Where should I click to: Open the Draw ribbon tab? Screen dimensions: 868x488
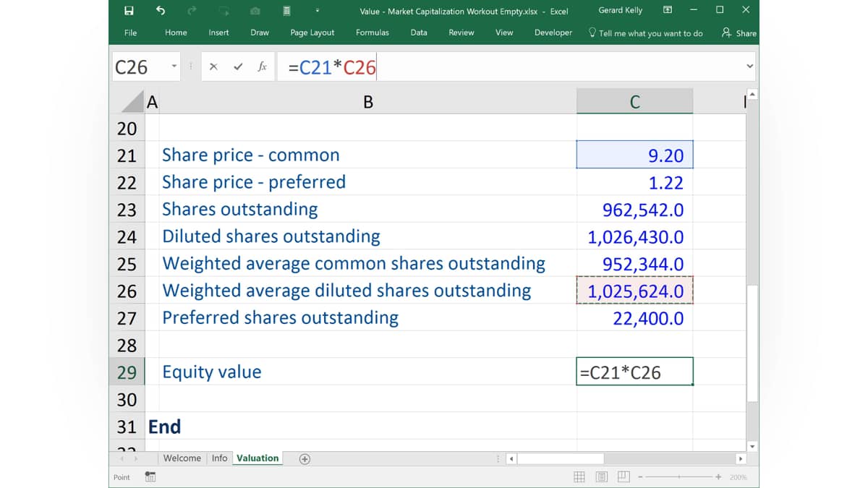pos(260,33)
